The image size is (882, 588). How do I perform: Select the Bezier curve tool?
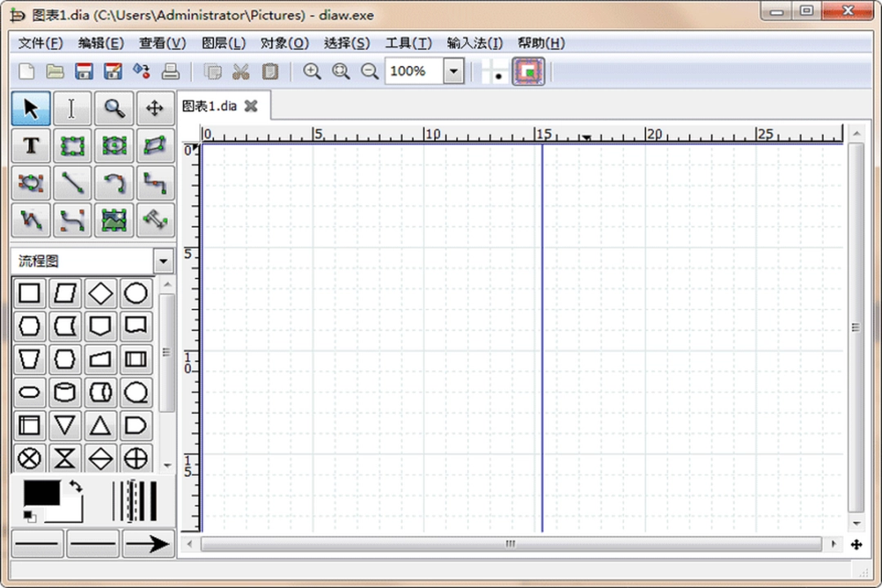coord(72,220)
